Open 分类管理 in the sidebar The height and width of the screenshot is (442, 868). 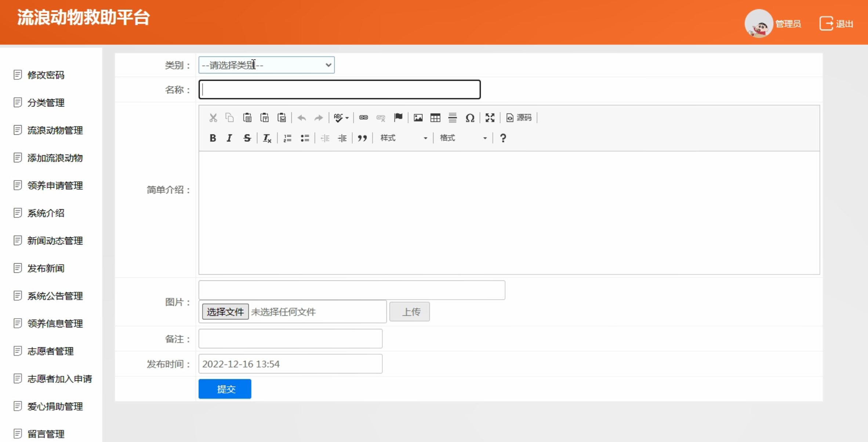point(46,102)
